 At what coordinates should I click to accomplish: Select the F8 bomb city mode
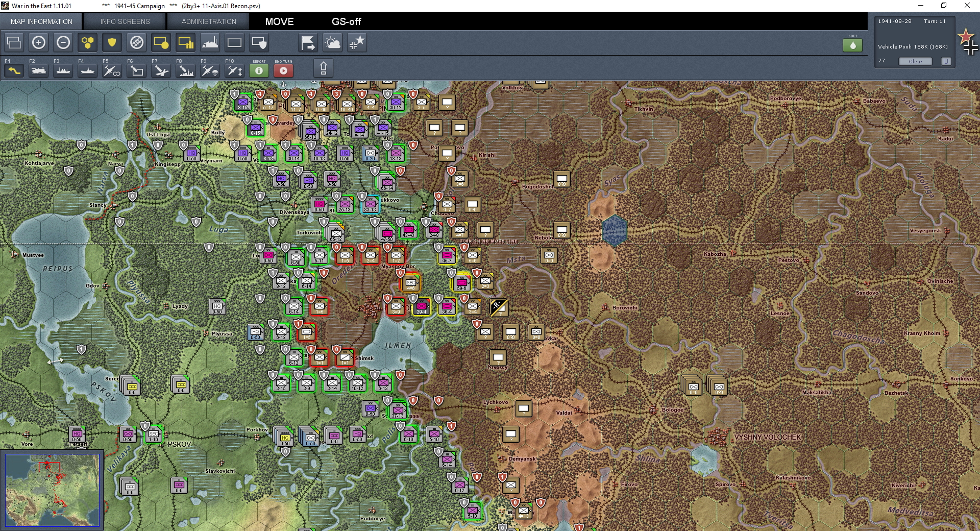[x=186, y=70]
